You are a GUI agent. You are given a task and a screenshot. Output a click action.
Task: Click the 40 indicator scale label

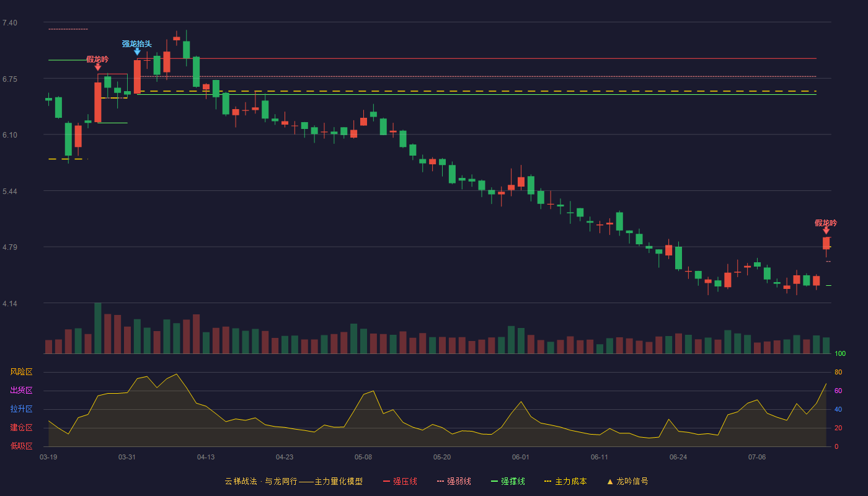tap(838, 409)
